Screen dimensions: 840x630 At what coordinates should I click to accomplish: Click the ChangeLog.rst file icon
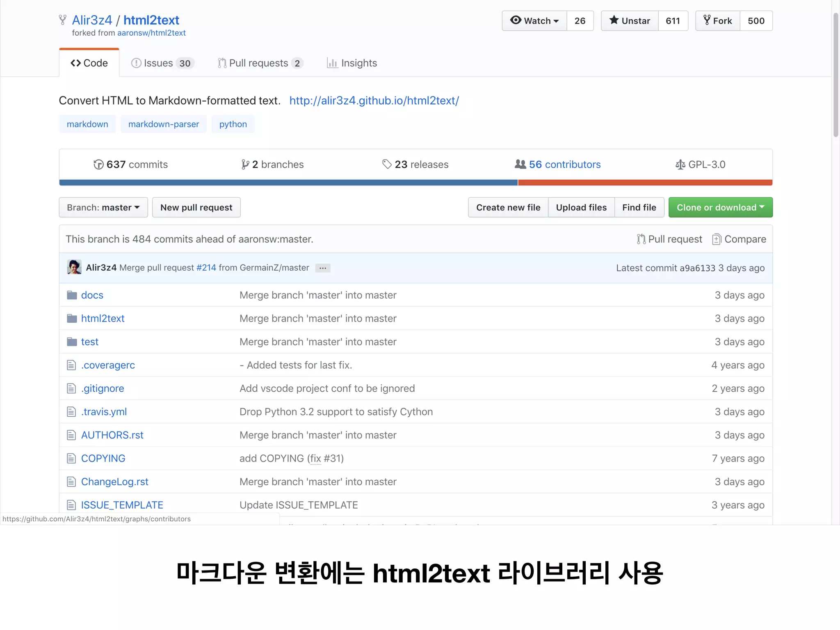(x=71, y=482)
